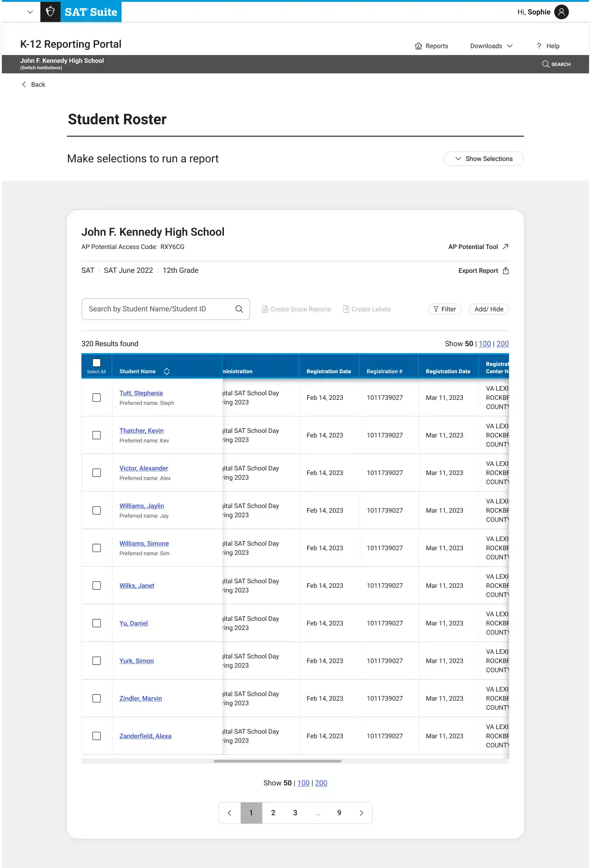Open the user profile avatar icon
590x868 pixels.
pyautogui.click(x=562, y=12)
